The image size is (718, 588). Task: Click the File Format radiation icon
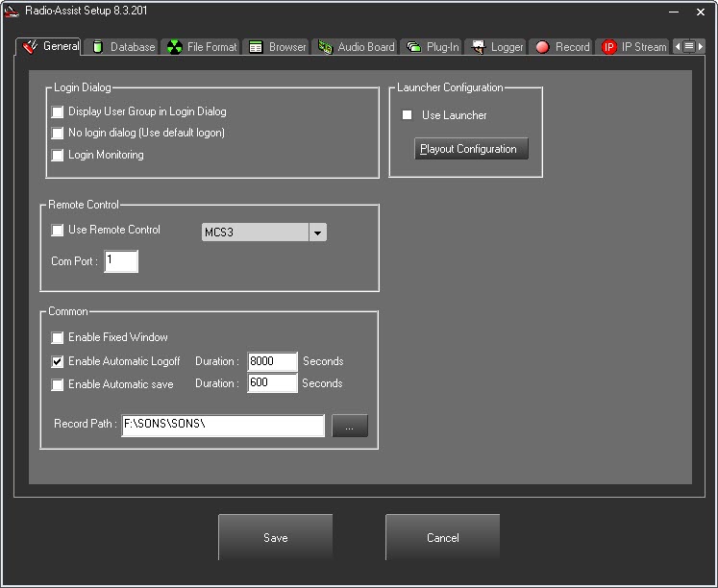pyautogui.click(x=174, y=47)
